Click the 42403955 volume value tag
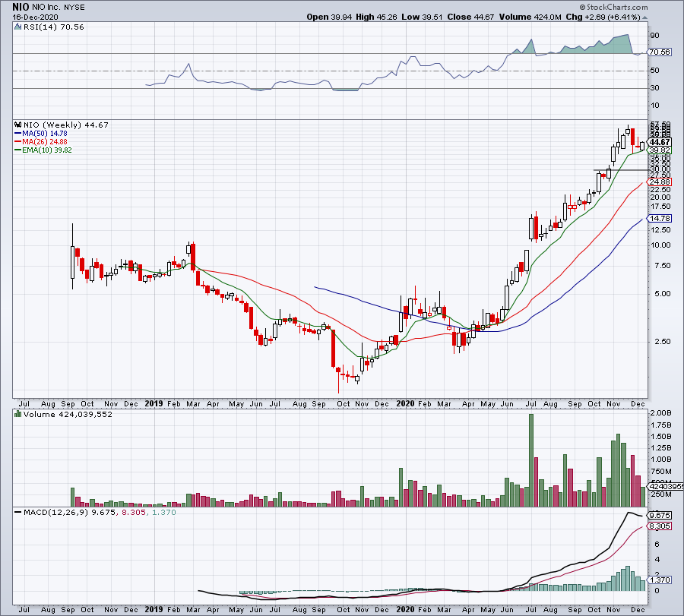Image resolution: width=684 pixels, height=616 pixels. 666,486
